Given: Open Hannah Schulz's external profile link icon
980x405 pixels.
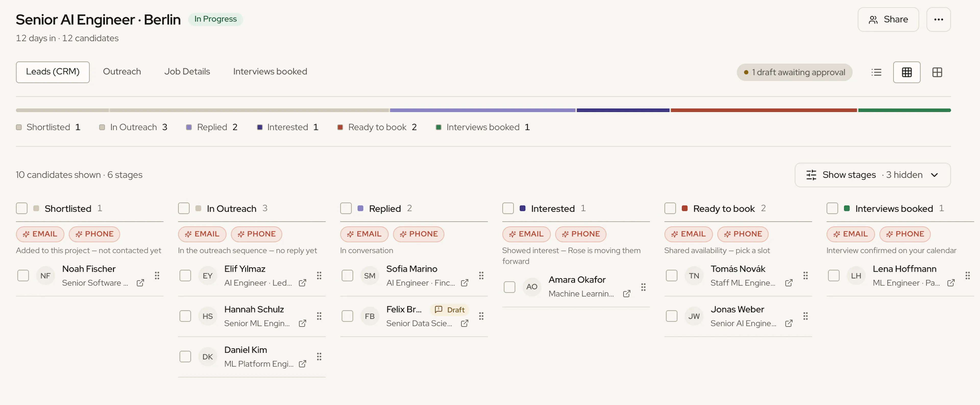Looking at the screenshot, I should click(302, 323).
